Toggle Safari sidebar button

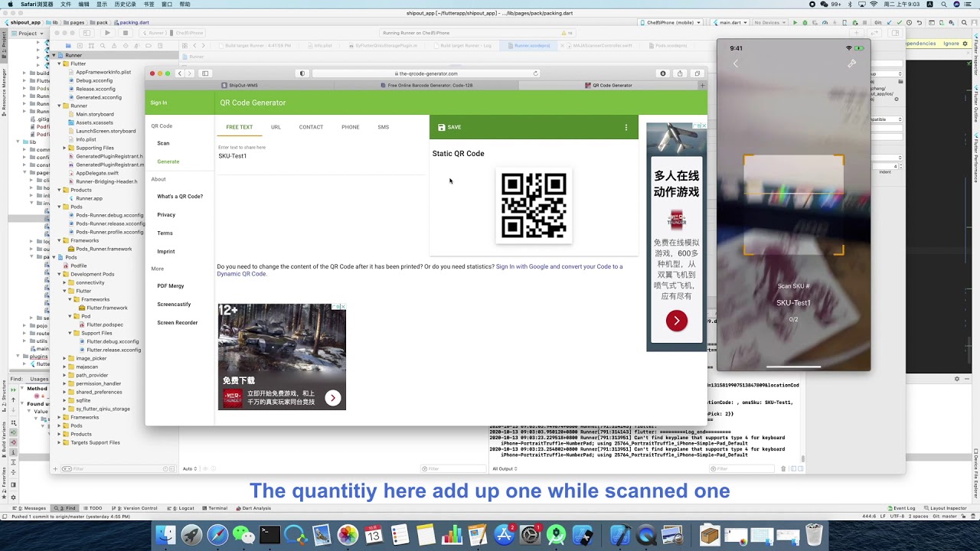click(205, 73)
